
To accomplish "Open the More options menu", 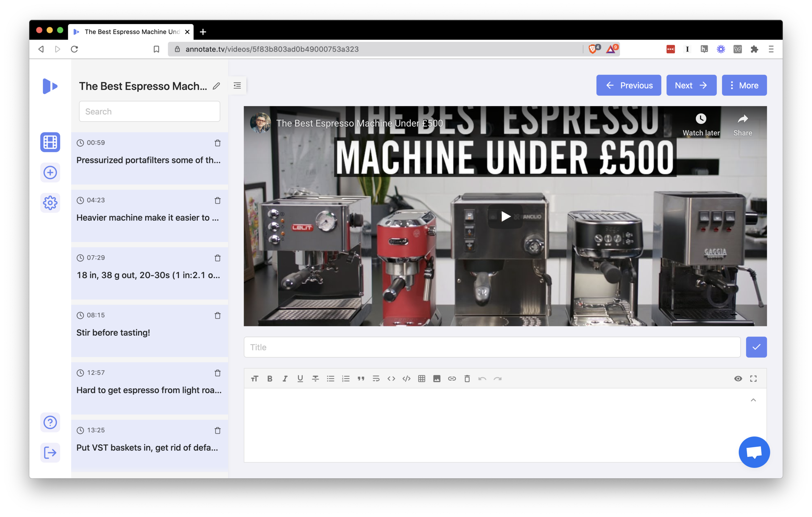I will pyautogui.click(x=744, y=85).
